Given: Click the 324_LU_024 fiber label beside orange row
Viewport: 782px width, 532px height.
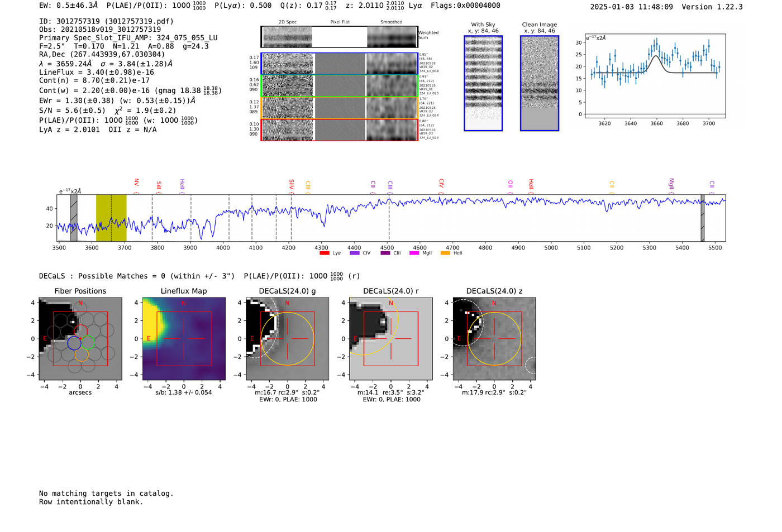Looking at the screenshot, I should pyautogui.click(x=429, y=116).
